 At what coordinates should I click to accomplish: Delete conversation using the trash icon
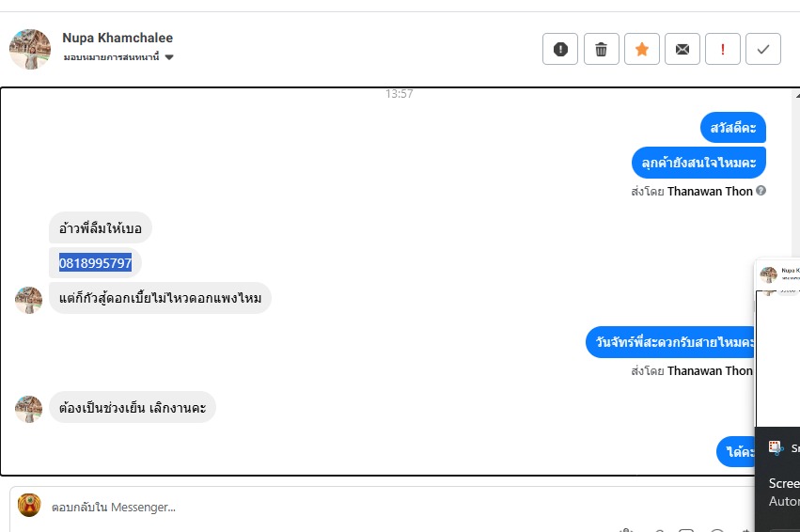601,49
